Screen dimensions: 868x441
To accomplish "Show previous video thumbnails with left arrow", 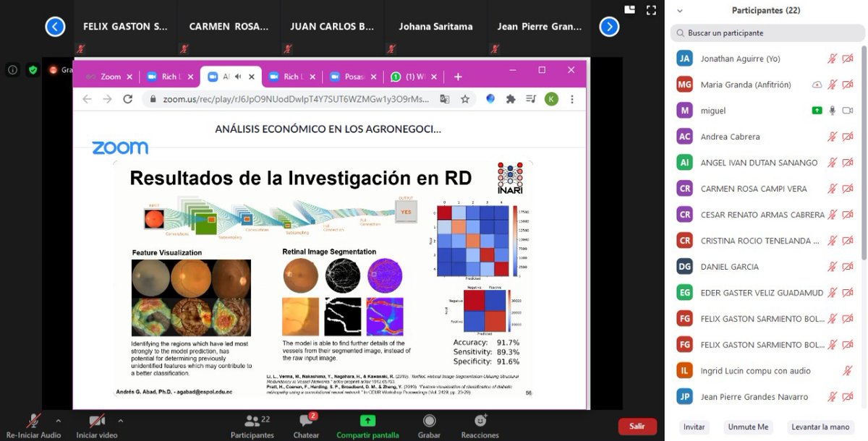I will point(55,27).
